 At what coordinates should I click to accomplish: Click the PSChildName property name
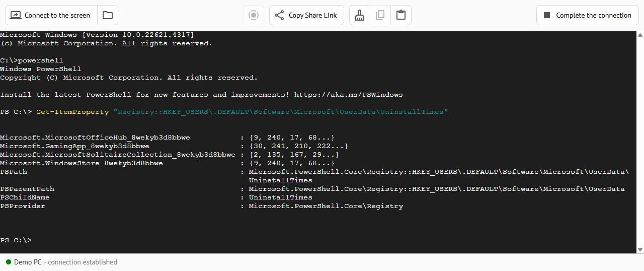pyautogui.click(x=25, y=197)
